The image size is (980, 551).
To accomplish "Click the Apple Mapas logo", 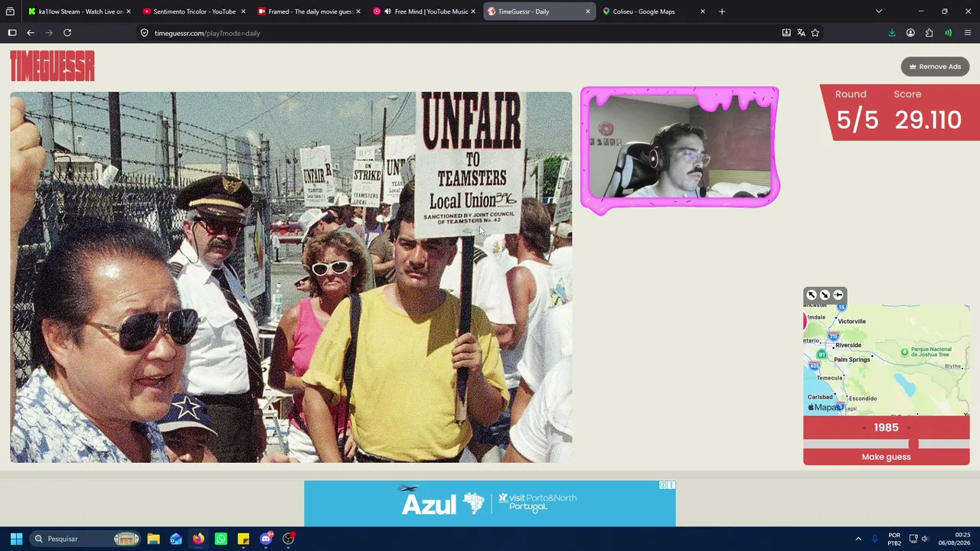I will [826, 407].
